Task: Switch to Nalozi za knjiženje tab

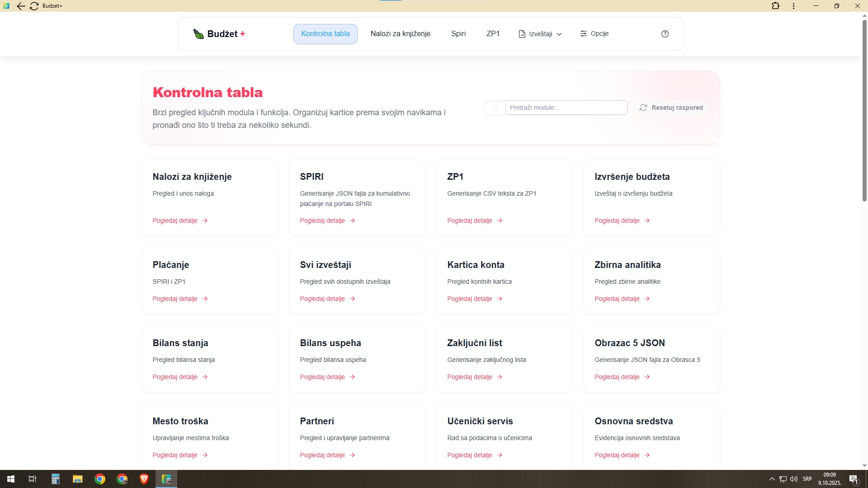Action: click(400, 34)
